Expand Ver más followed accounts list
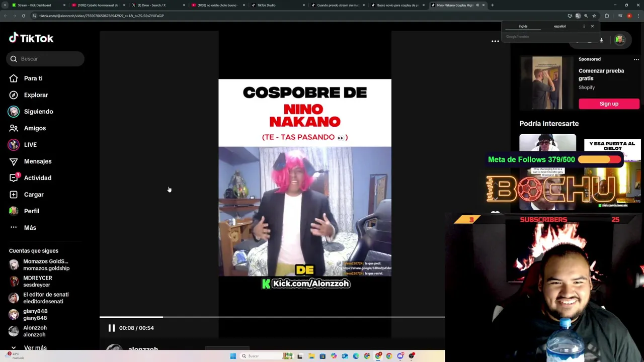 tap(30, 347)
